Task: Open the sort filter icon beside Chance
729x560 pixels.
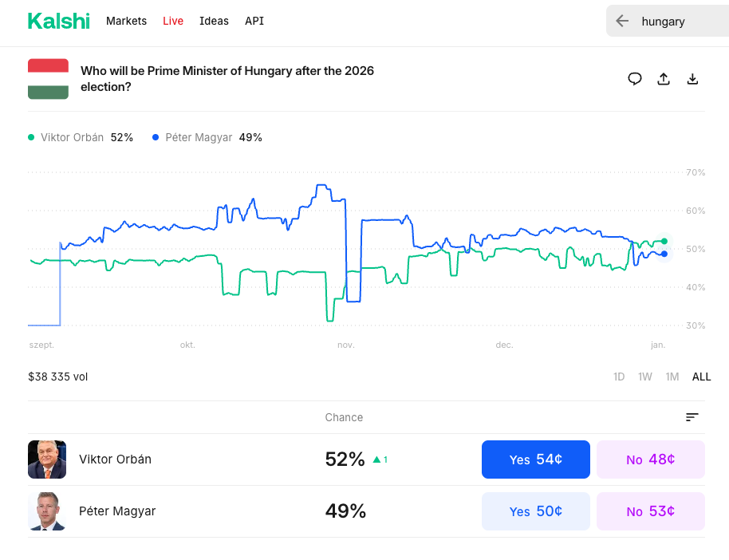Action: click(692, 417)
